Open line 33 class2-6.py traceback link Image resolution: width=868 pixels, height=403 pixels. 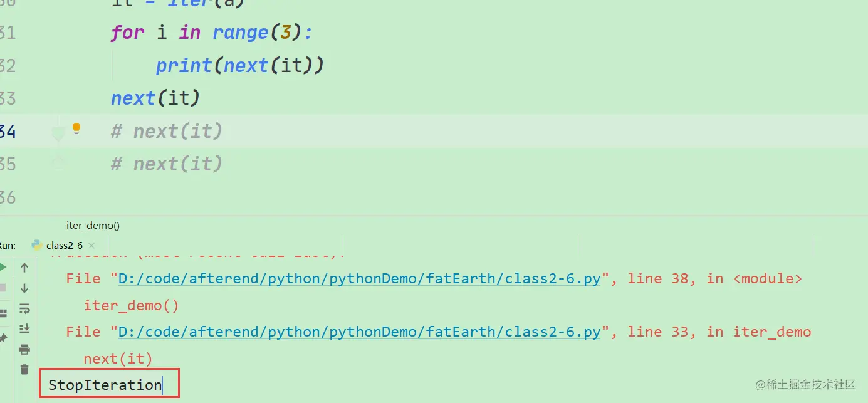click(359, 332)
